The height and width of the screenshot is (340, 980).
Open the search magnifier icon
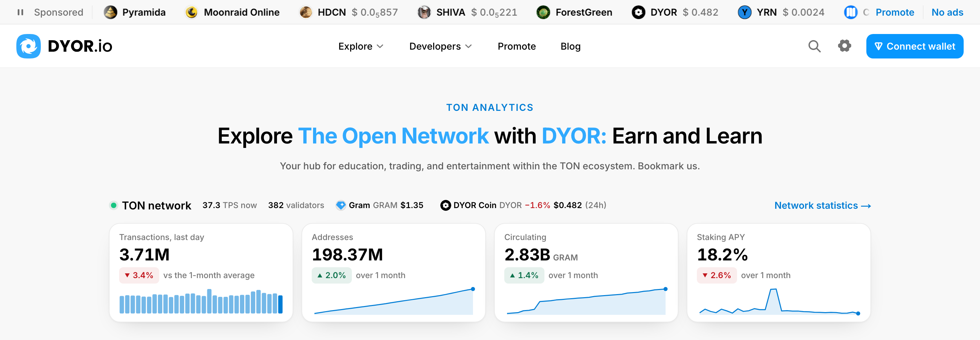pyautogui.click(x=814, y=46)
